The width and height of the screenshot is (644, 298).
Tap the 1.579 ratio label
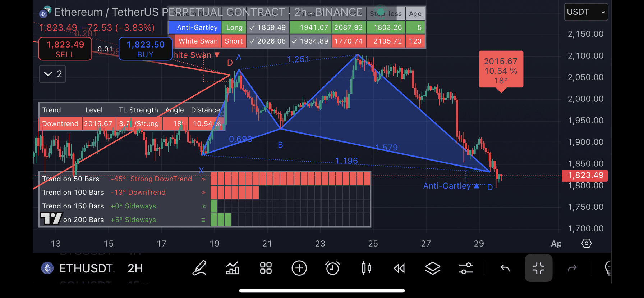coord(386,148)
